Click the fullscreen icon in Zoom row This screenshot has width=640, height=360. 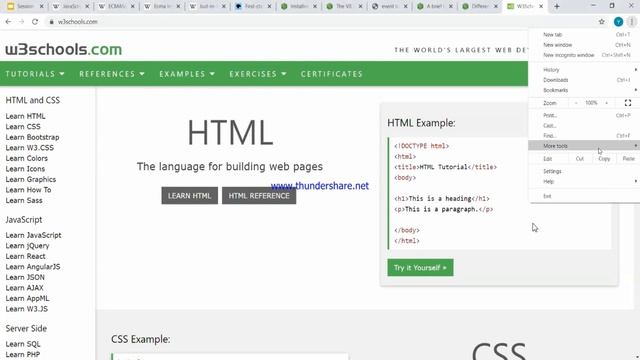(x=628, y=103)
